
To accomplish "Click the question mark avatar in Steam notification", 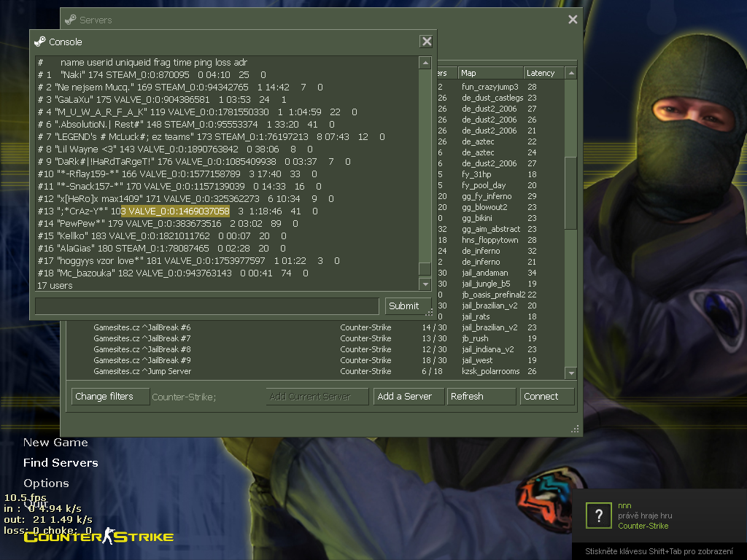I will coord(598,516).
